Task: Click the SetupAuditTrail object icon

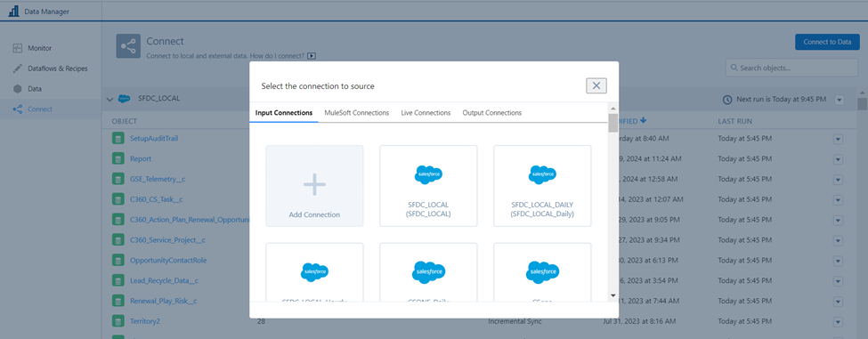Action: coord(118,139)
